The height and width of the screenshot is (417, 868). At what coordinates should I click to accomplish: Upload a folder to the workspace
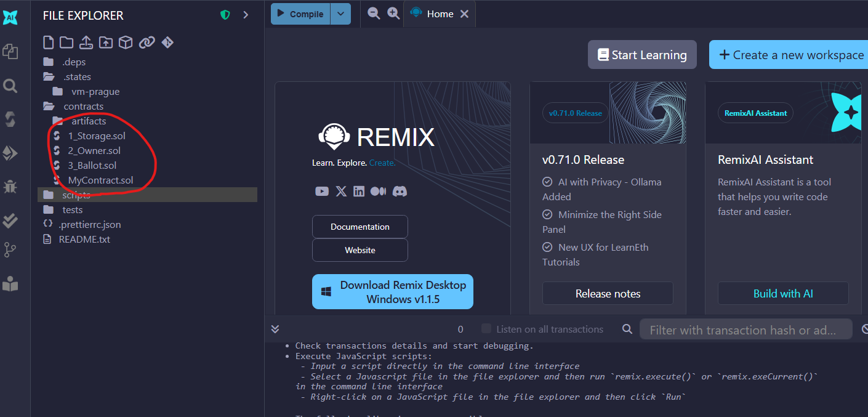tap(106, 42)
